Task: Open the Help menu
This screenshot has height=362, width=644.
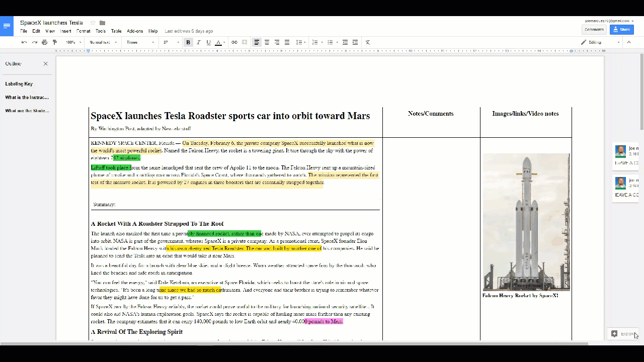Action: pos(153,31)
